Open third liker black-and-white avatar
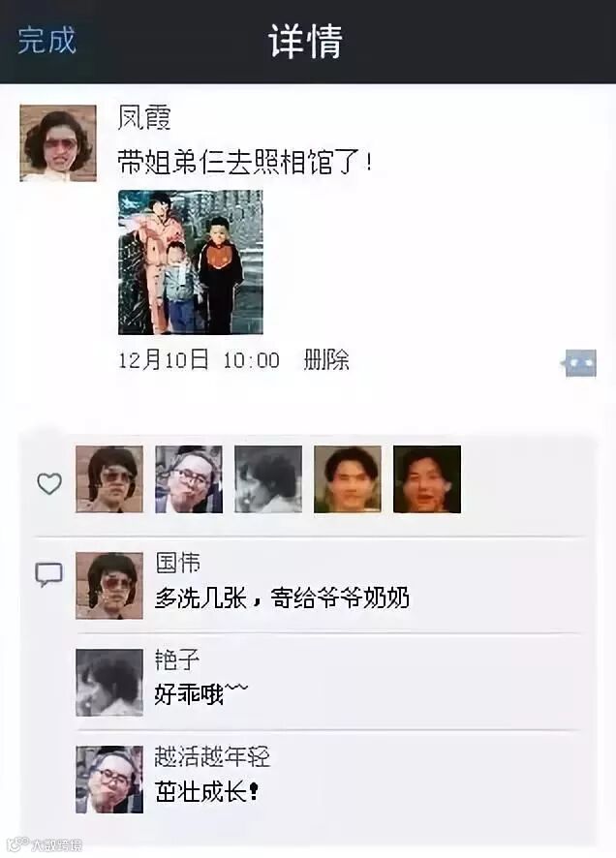The width and height of the screenshot is (616, 858). click(x=268, y=479)
